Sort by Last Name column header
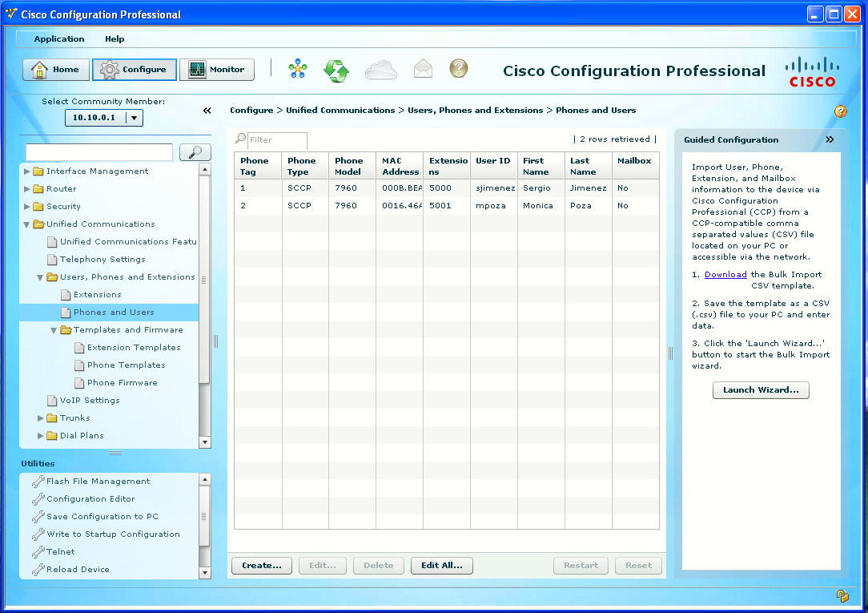 (x=589, y=166)
